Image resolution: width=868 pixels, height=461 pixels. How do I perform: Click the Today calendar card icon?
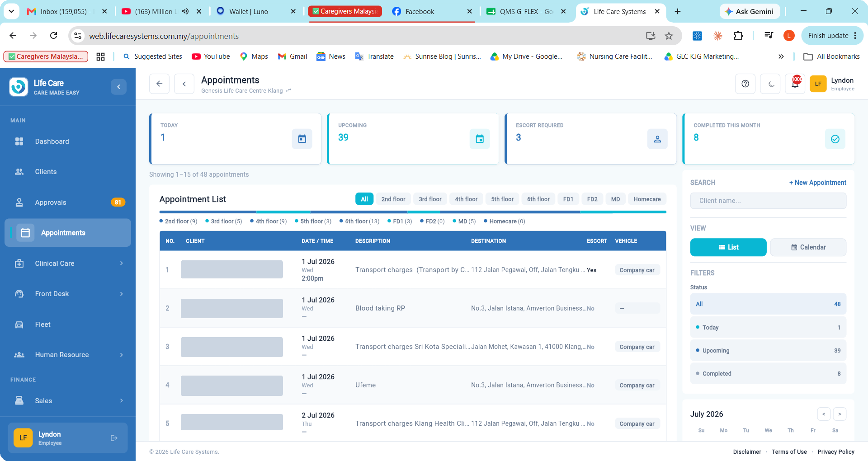pyautogui.click(x=302, y=139)
